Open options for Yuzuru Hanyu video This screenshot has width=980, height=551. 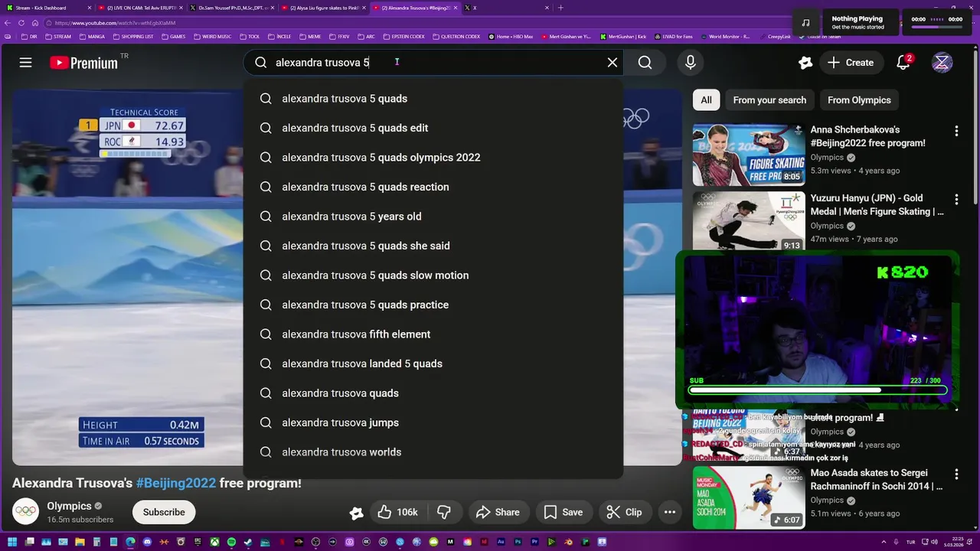pyautogui.click(x=956, y=199)
